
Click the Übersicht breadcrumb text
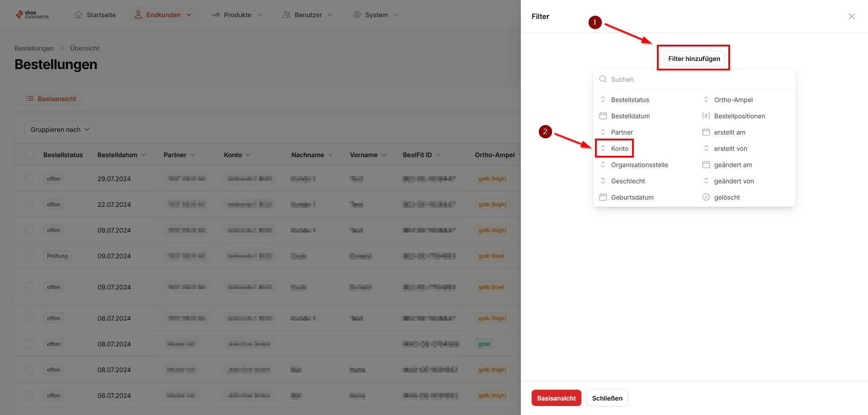tap(85, 48)
